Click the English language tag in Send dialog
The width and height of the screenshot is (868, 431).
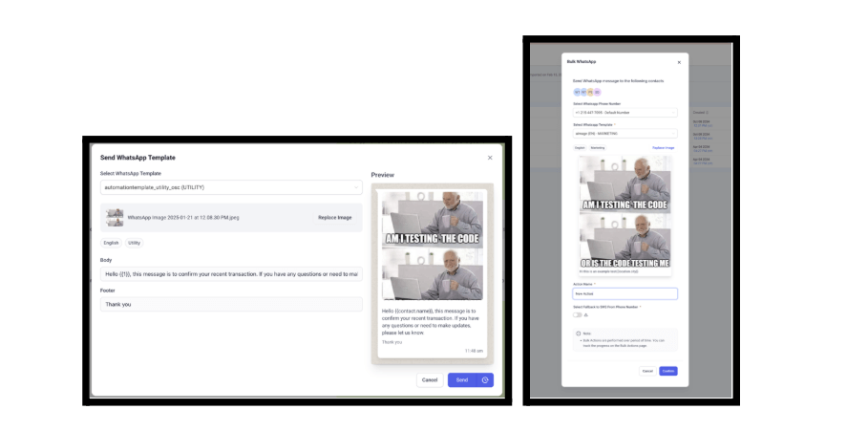click(x=112, y=243)
